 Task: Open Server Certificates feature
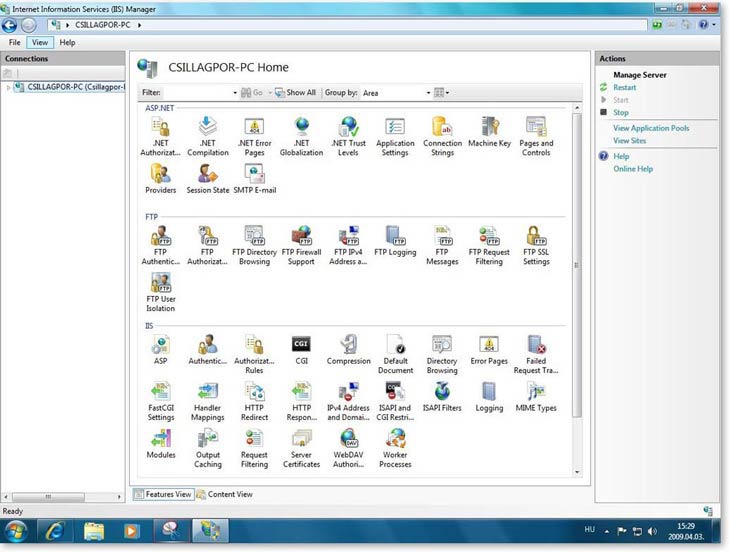click(x=301, y=448)
